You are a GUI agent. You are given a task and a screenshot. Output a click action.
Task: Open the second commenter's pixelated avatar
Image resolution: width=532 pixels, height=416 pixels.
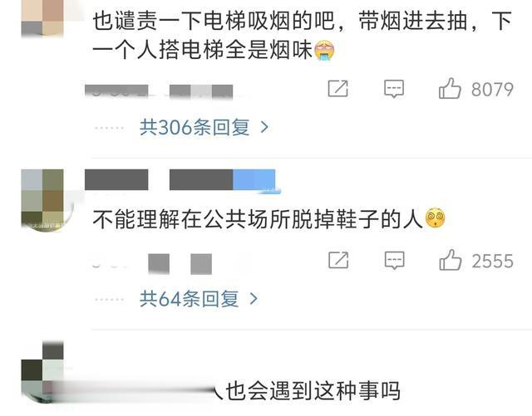pyautogui.click(x=42, y=201)
